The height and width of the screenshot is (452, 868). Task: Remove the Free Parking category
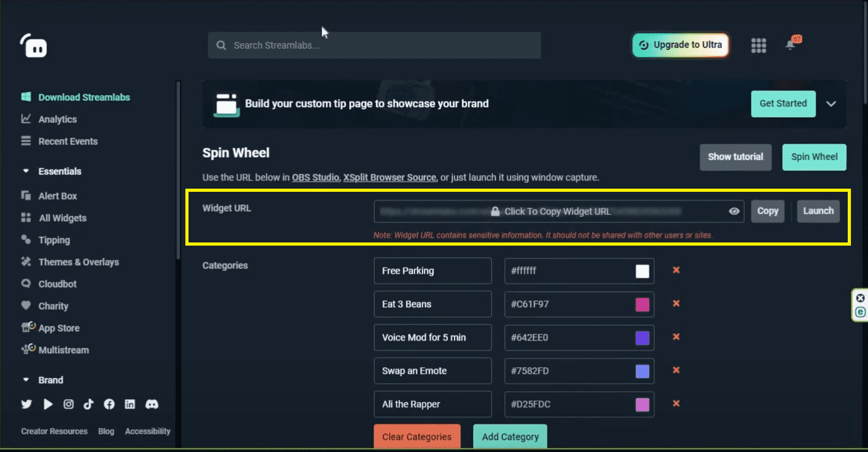[676, 270]
